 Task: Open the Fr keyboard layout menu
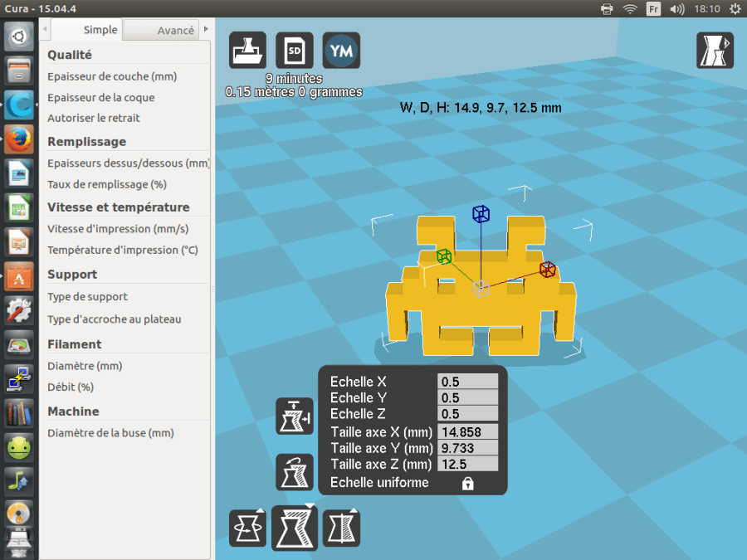click(654, 9)
